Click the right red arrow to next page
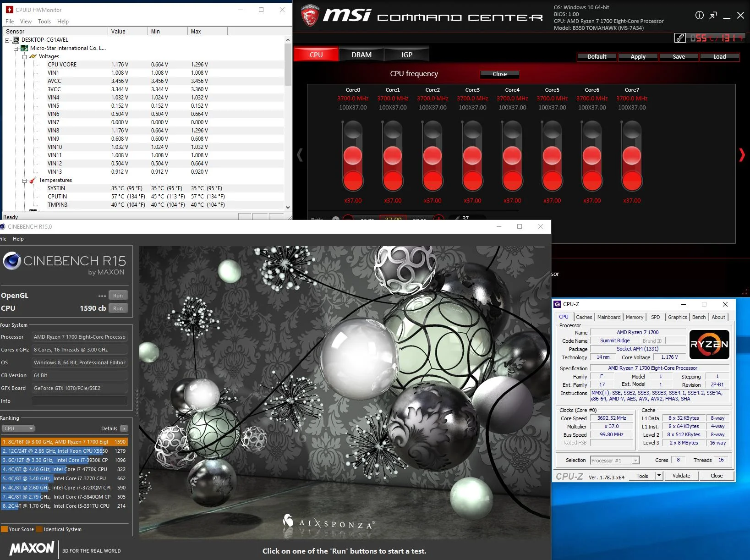This screenshot has height=560, width=750. click(742, 155)
